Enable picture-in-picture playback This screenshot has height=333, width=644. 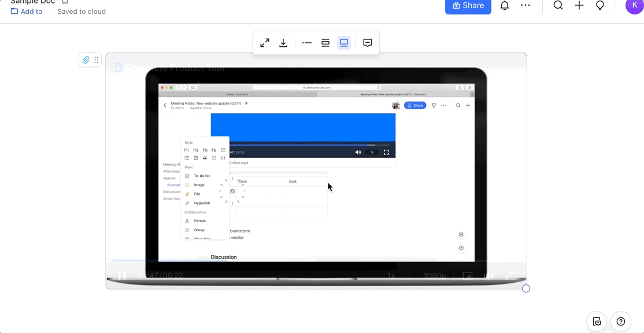467,276
